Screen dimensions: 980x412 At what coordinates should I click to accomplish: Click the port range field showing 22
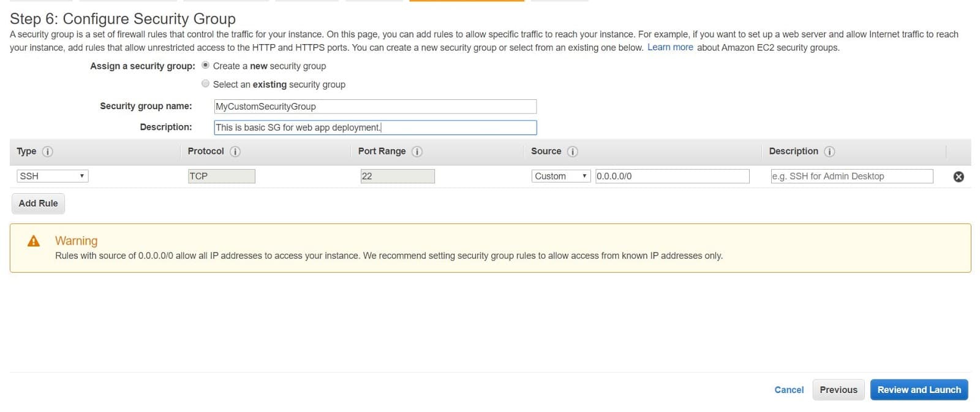click(x=398, y=176)
